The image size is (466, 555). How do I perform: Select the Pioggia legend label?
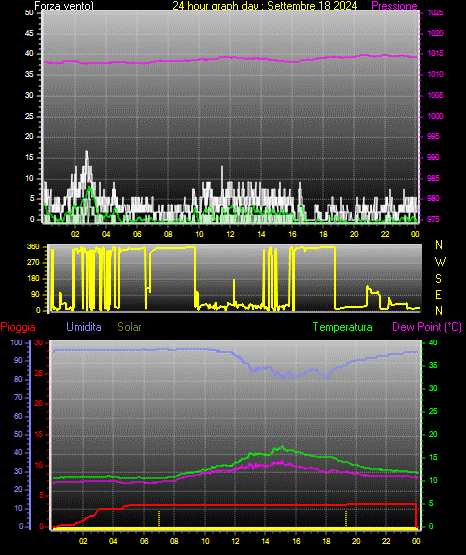click(x=18, y=327)
